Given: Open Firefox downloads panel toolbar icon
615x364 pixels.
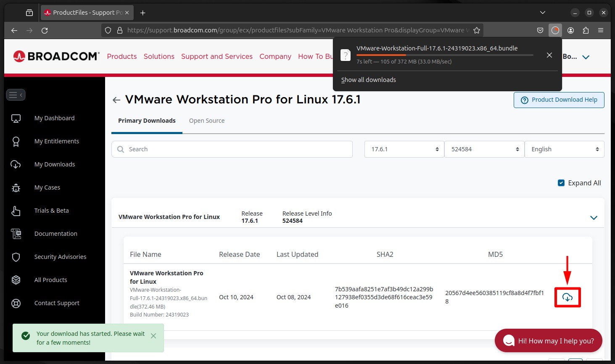Looking at the screenshot, I should [x=555, y=30].
